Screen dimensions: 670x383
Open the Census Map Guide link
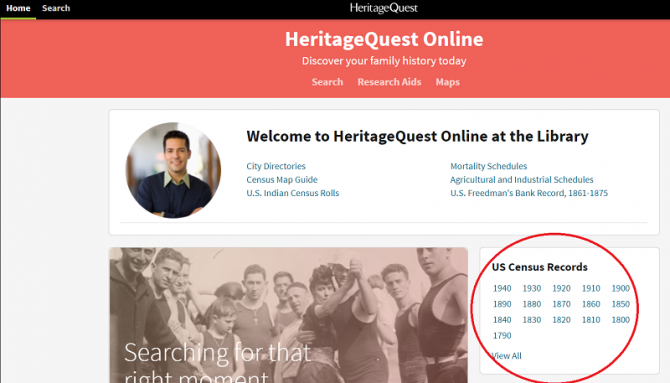pos(282,180)
